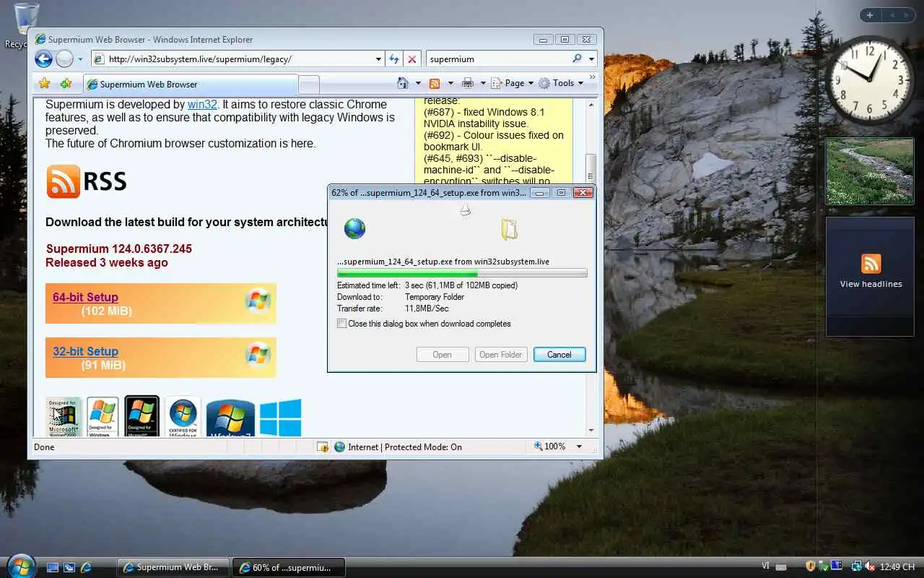This screenshot has height=578, width=924.
Task: Click the Designed for Windows XP badge
Action: pos(102,417)
